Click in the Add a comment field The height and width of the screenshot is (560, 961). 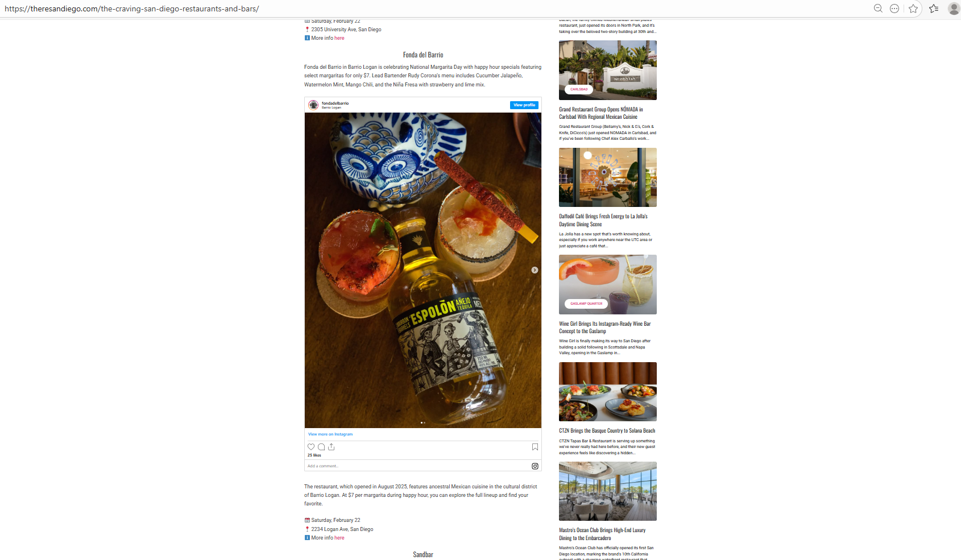[x=418, y=466]
